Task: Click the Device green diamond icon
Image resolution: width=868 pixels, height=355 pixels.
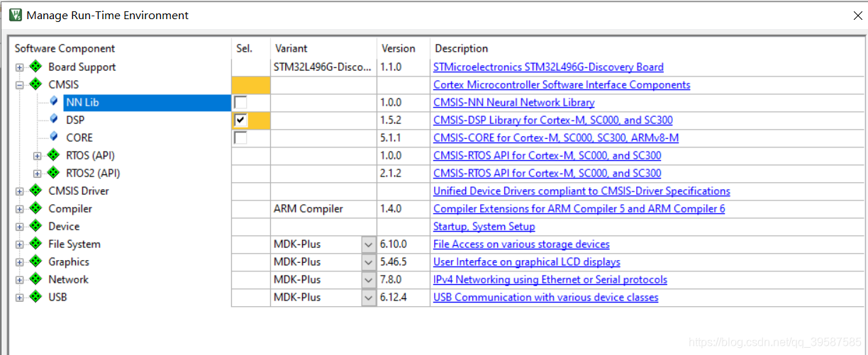Action: (35, 226)
